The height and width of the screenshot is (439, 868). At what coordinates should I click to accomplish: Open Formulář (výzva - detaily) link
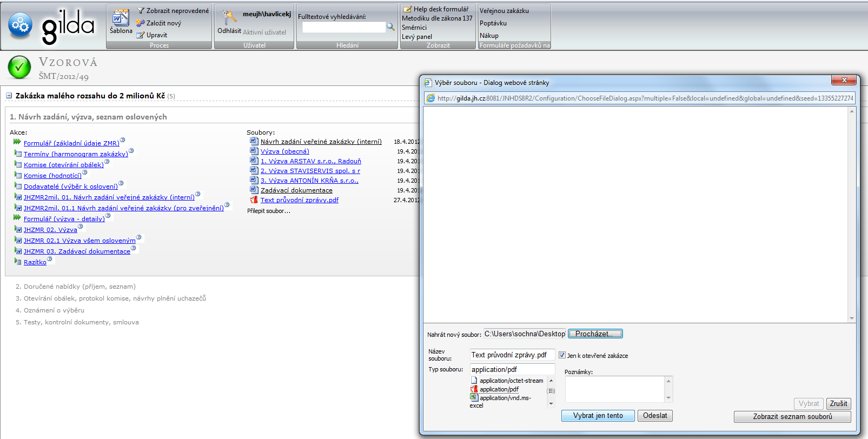coord(64,219)
